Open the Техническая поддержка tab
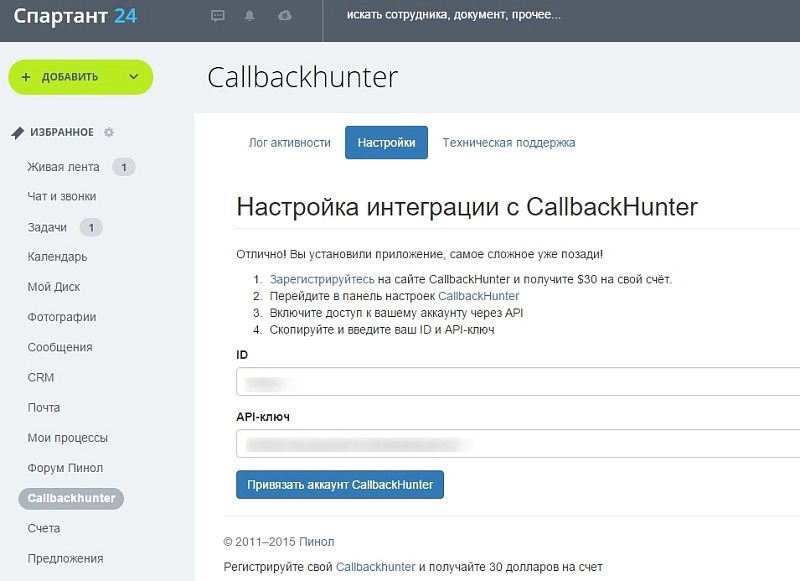Image resolution: width=800 pixels, height=581 pixels. (508, 142)
